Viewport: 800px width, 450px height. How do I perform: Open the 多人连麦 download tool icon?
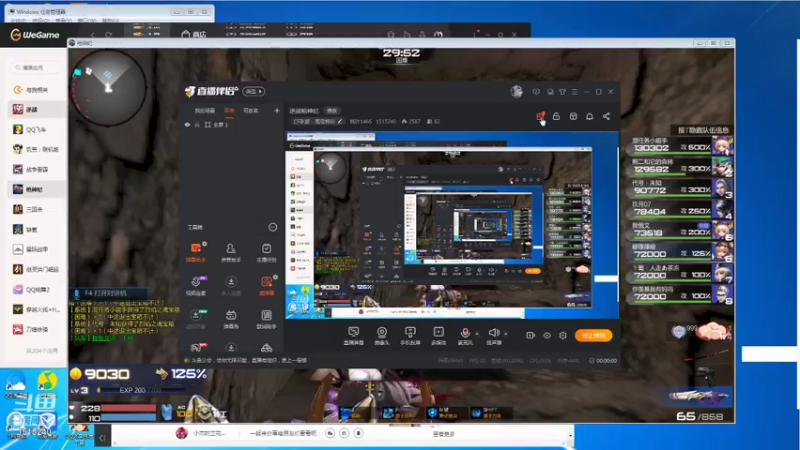point(231,285)
